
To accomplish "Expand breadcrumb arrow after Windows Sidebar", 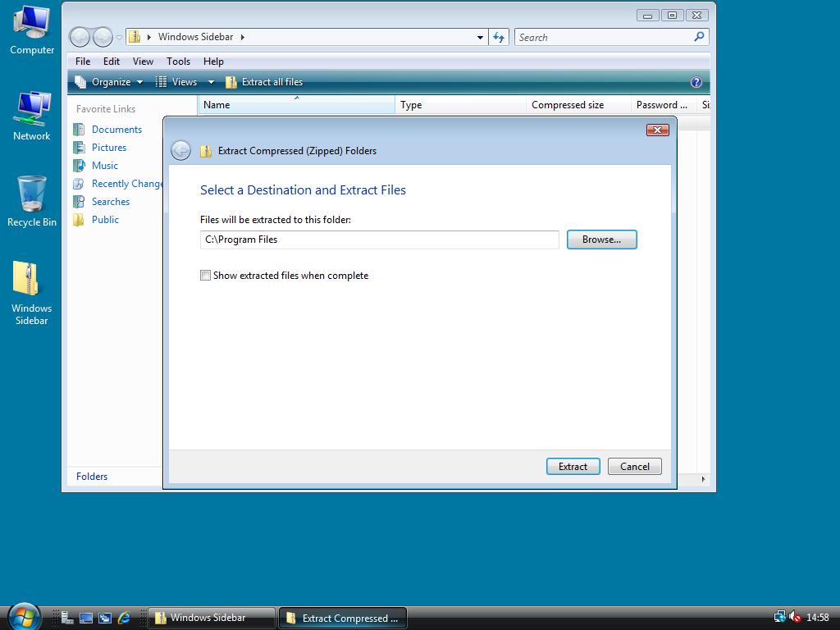I will click(243, 37).
